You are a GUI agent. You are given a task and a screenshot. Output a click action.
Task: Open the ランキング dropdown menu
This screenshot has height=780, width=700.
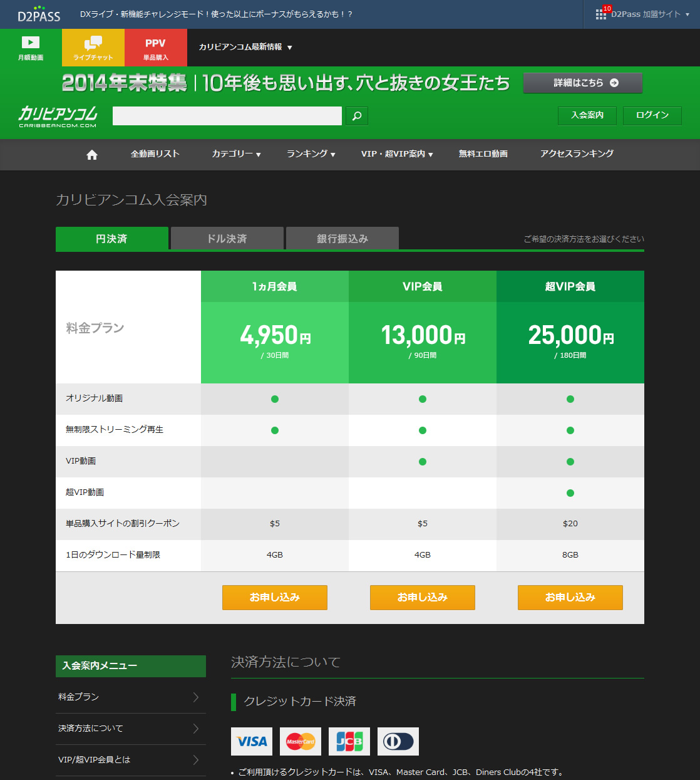coord(311,154)
